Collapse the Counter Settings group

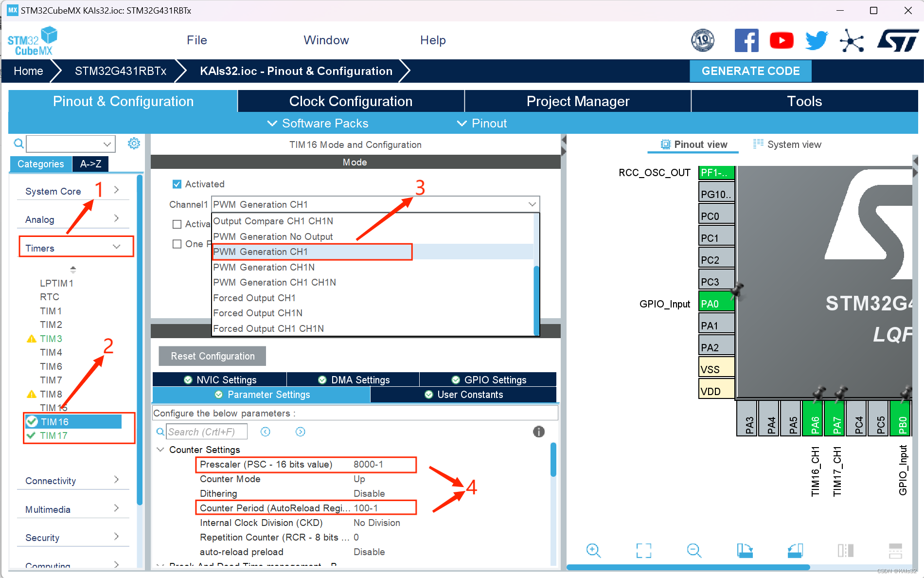160,450
